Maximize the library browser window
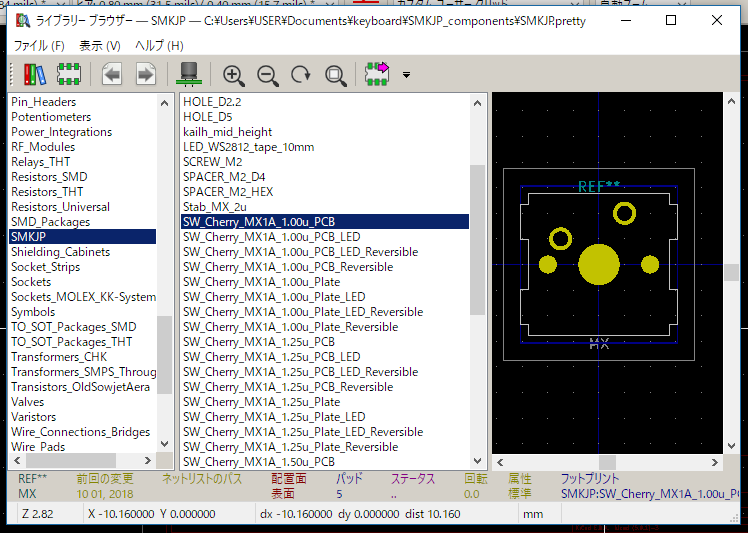 (671, 20)
